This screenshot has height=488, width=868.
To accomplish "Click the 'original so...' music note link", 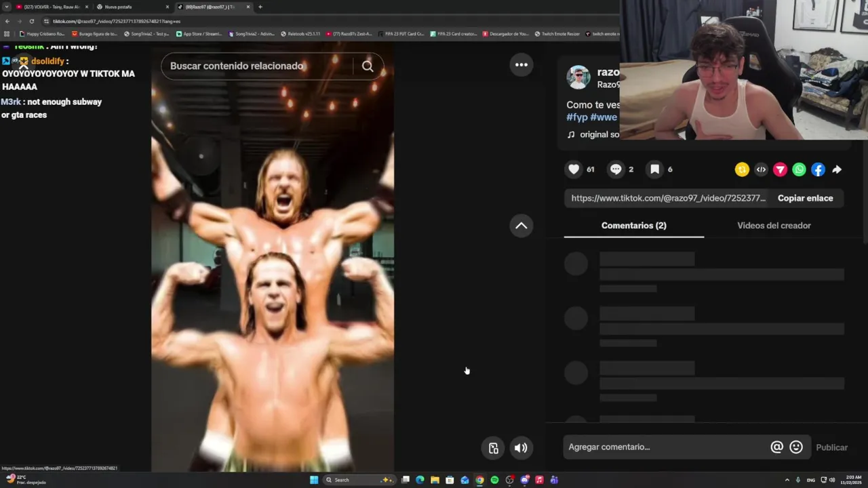I will tap(593, 134).
